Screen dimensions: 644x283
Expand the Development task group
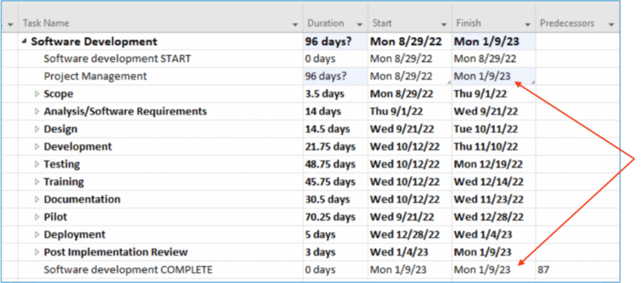tap(36, 147)
